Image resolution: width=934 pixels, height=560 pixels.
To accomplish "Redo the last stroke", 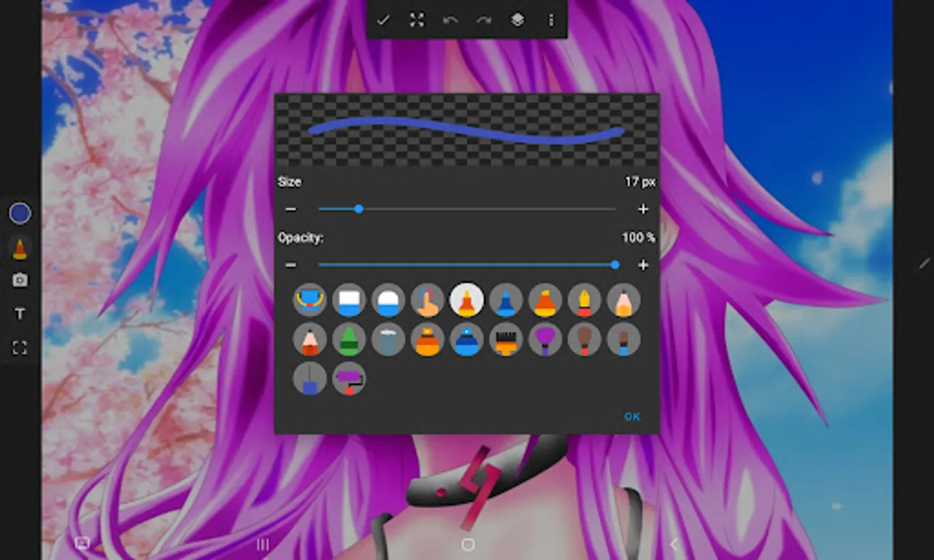I will click(x=483, y=21).
